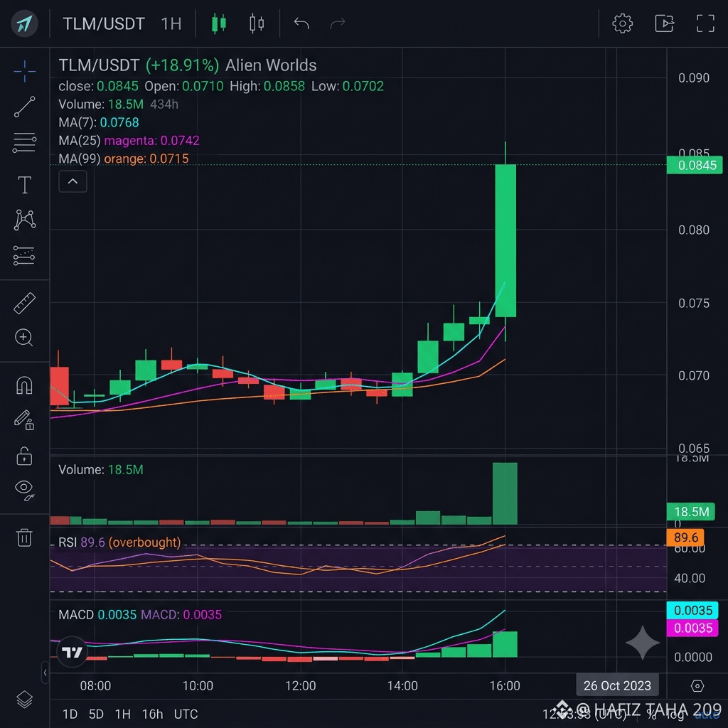Screen dimensions: 728x728
Task: Select the trend line drawing tool
Action: click(24, 107)
